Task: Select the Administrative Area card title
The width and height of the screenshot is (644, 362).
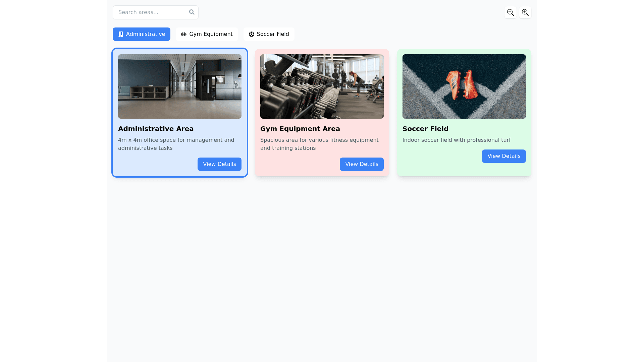Action: [156, 129]
